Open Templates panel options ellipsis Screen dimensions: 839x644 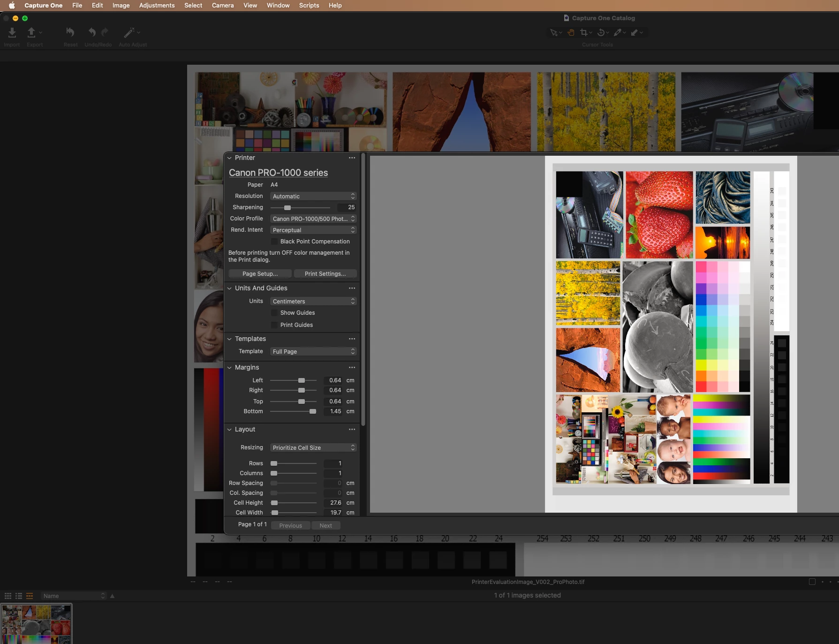point(352,339)
